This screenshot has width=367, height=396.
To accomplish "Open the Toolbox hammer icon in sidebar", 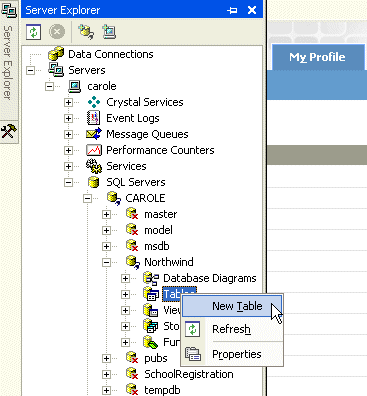I will (9, 131).
